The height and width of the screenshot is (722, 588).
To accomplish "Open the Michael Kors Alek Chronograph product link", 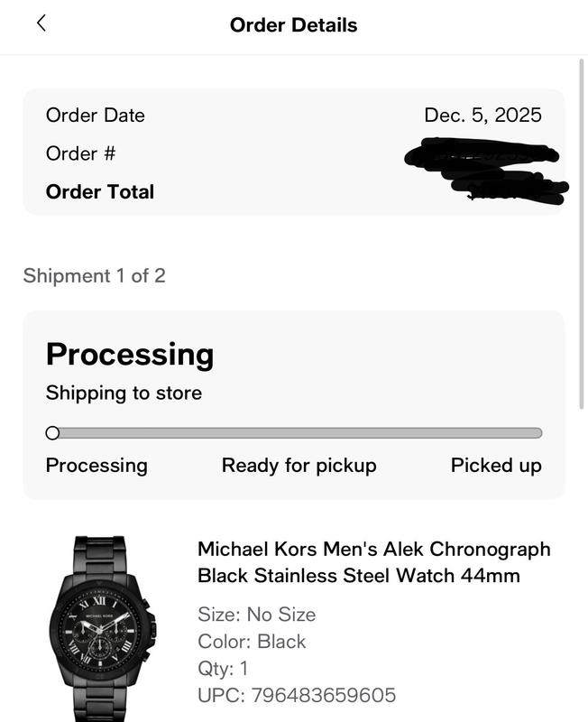I will pos(373,561).
